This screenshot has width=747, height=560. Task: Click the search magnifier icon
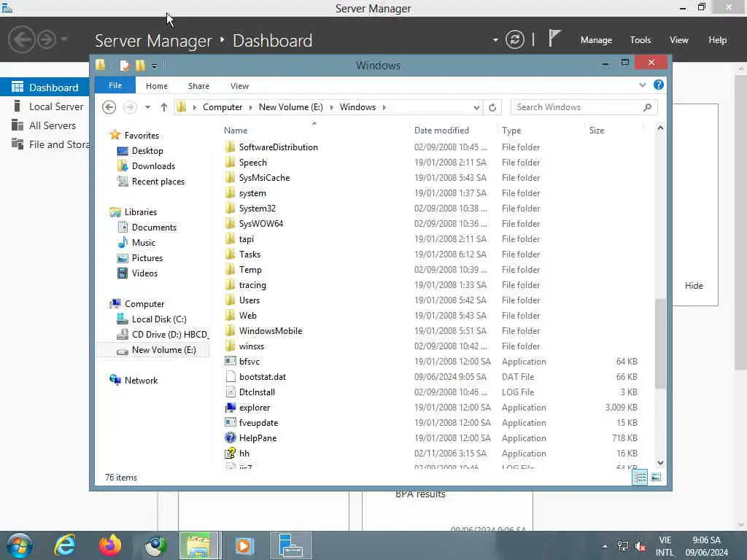pos(647,108)
